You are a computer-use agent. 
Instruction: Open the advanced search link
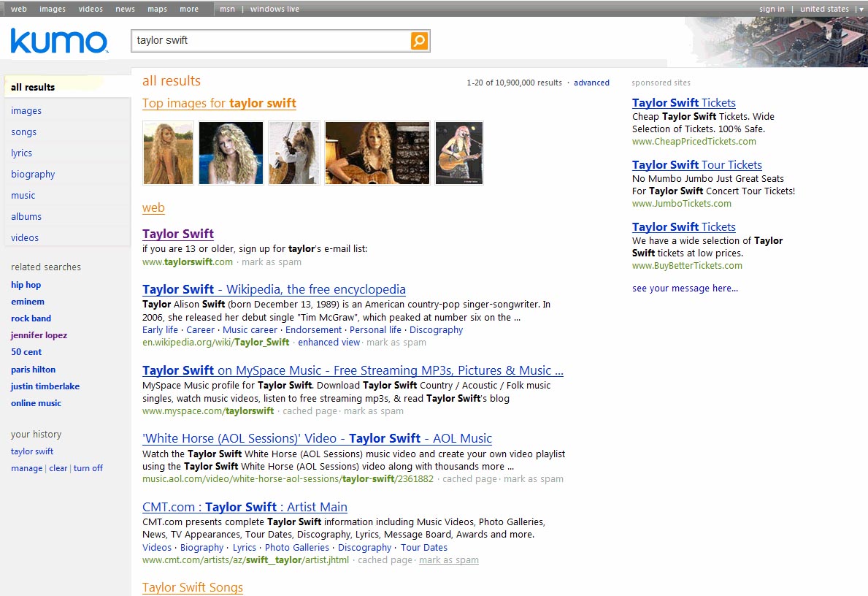(591, 83)
